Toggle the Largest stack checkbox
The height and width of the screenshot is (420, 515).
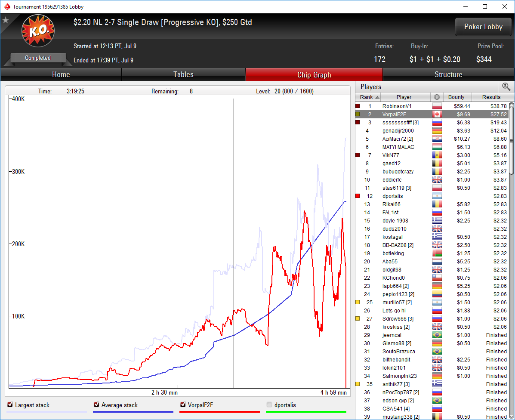coord(10,405)
